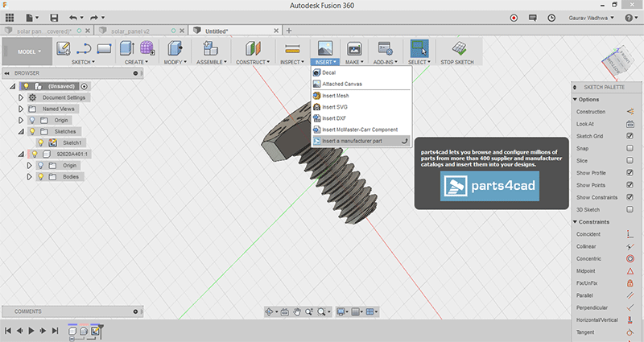Click the Assemble new component icon
The height and width of the screenshot is (342, 644).
click(211, 48)
